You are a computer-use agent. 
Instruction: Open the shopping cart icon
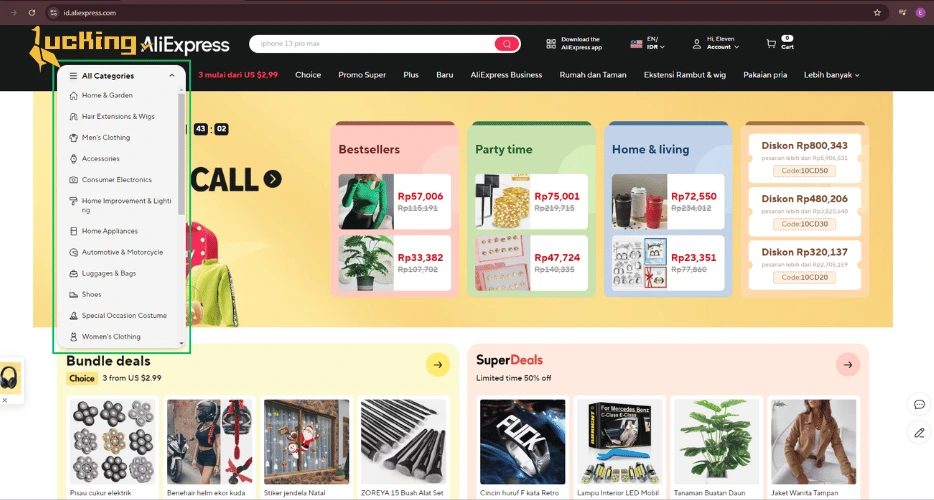pos(771,44)
